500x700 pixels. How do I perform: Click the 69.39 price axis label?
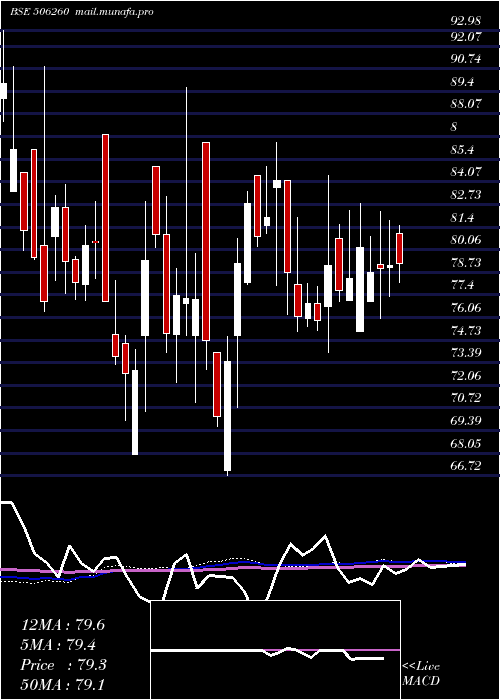pyautogui.click(x=466, y=421)
